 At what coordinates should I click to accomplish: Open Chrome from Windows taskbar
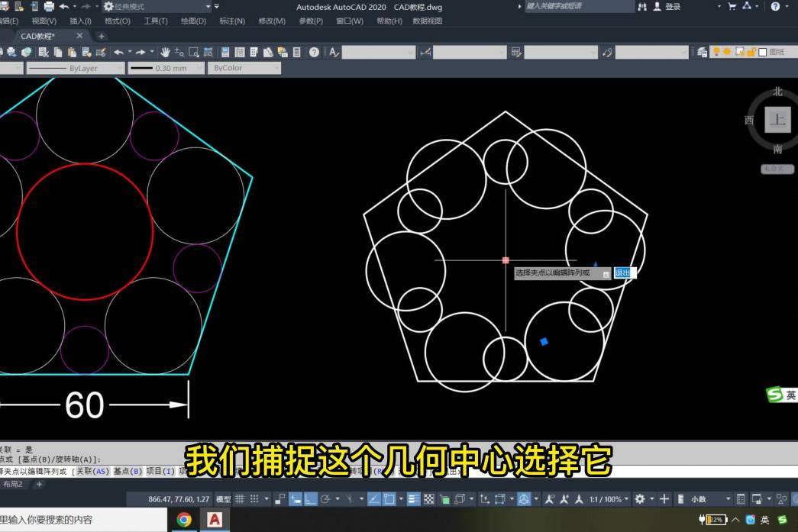[x=184, y=519]
